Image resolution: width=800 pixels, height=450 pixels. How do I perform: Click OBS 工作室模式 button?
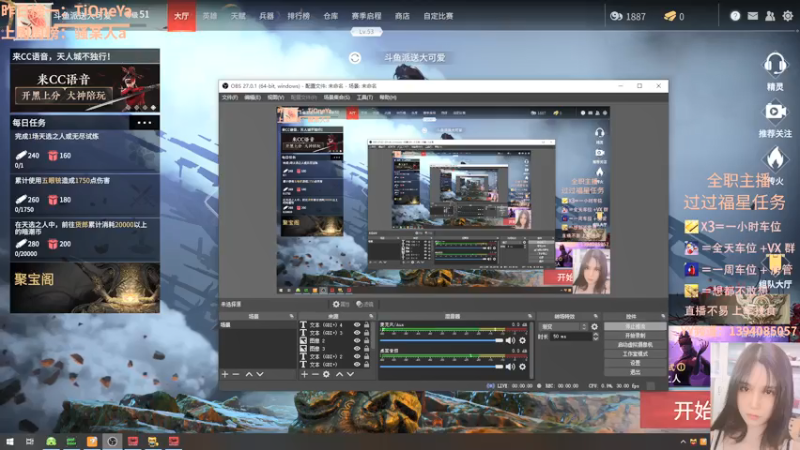(635, 354)
